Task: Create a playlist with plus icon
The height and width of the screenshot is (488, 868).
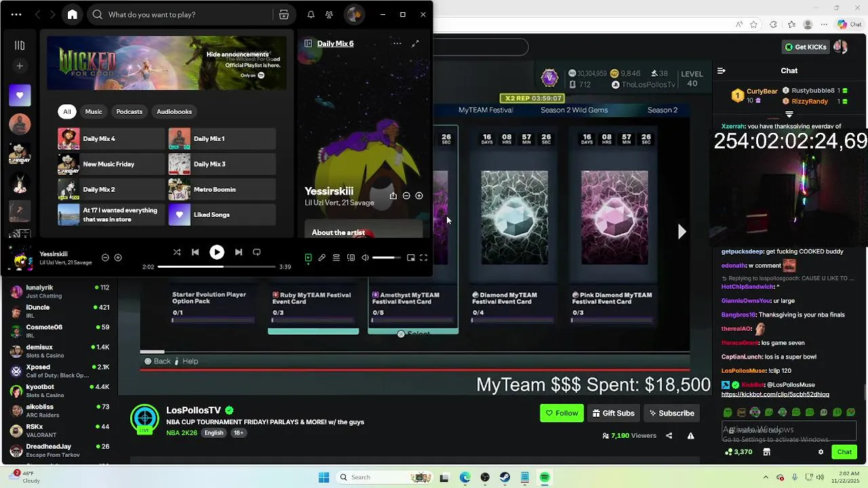Action: 20,66
